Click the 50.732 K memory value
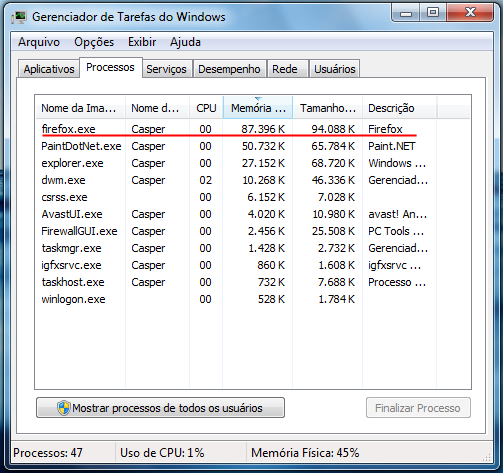 [263, 146]
